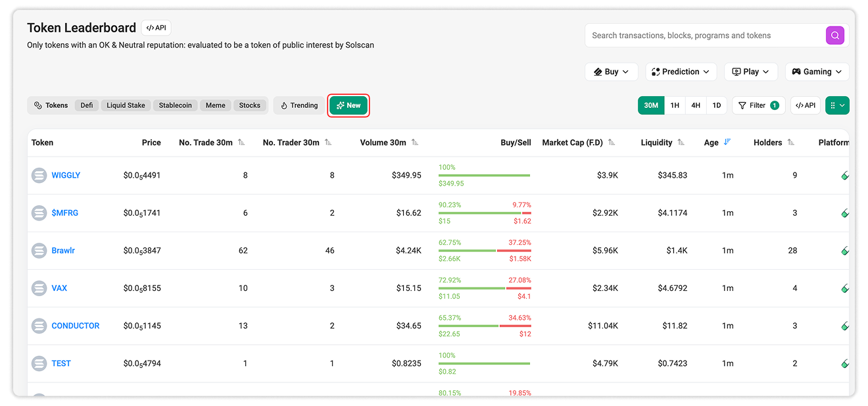Click the $MFRG token logo icon
This screenshot has height=406, width=868.
(39, 213)
